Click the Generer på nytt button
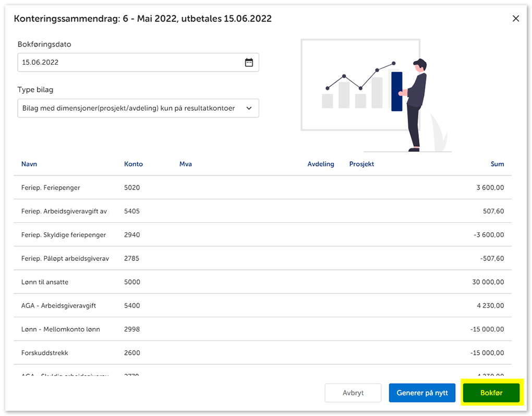The height and width of the screenshot is (416, 532). 422,393
